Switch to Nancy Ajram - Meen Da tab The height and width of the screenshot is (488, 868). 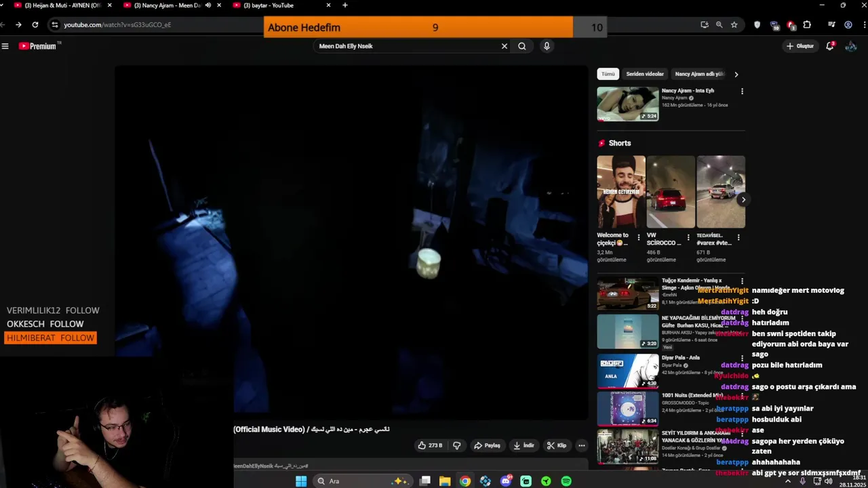click(166, 5)
